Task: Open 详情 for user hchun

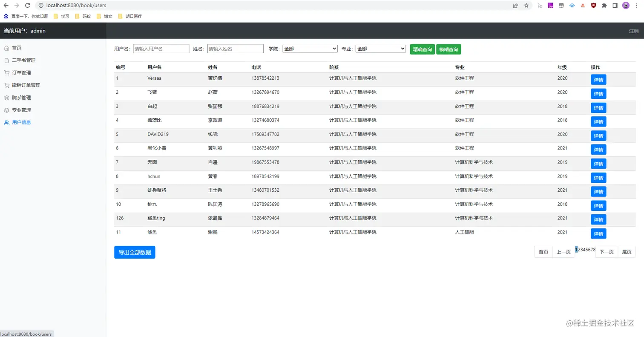Action: 598,178
